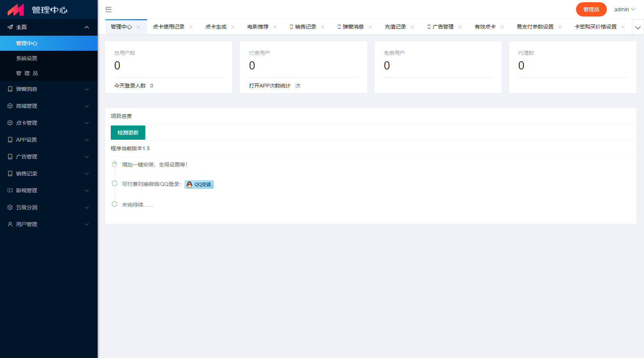Click the orange 管理员 button
644x358 pixels.
(591, 9)
